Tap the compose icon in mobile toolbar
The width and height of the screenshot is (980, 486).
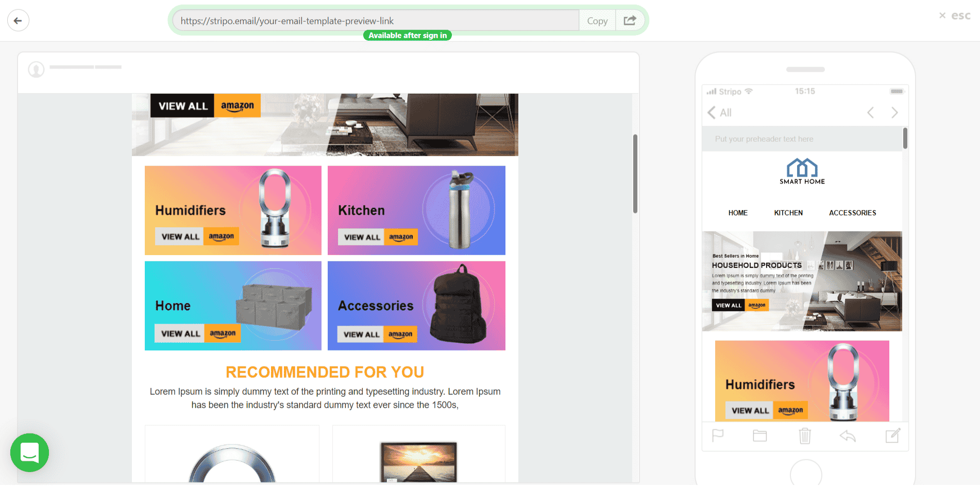[x=893, y=435]
